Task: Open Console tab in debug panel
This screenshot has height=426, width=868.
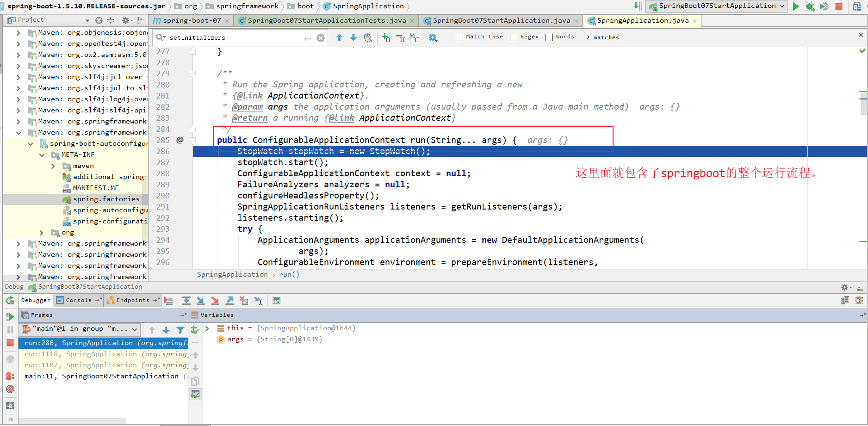Action: [79, 300]
